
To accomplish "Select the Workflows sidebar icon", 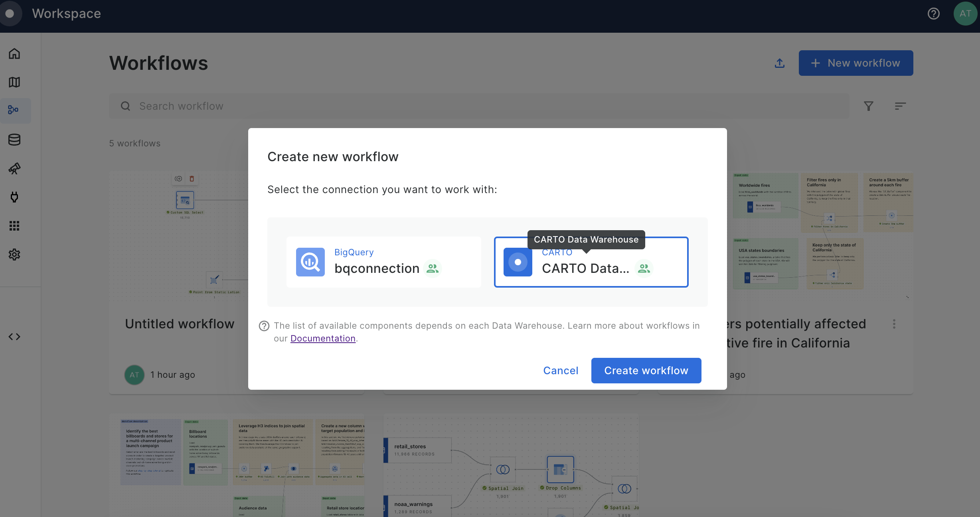I will (14, 110).
